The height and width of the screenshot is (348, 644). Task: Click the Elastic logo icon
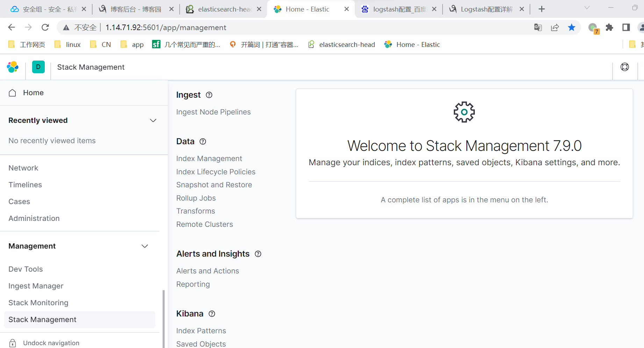coord(13,67)
